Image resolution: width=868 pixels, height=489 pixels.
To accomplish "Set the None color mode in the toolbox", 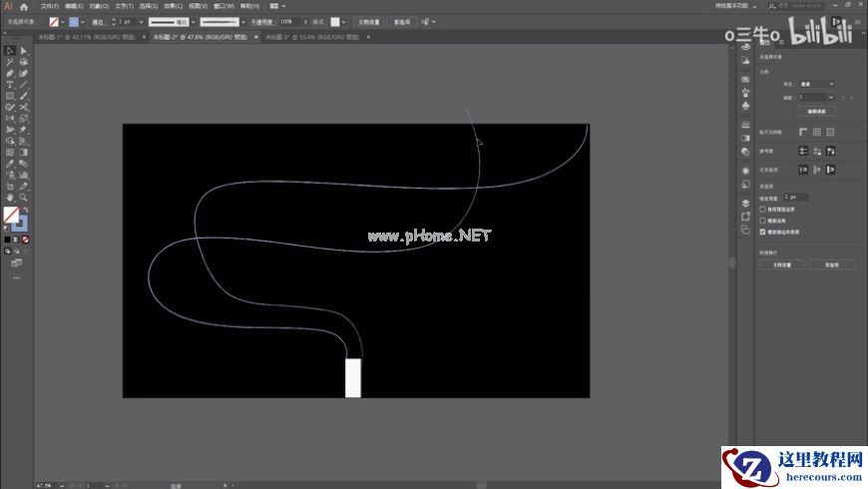I will pos(26,240).
